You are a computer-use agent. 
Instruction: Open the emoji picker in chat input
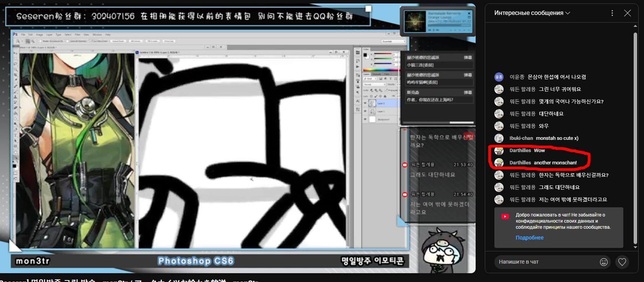[604, 262]
